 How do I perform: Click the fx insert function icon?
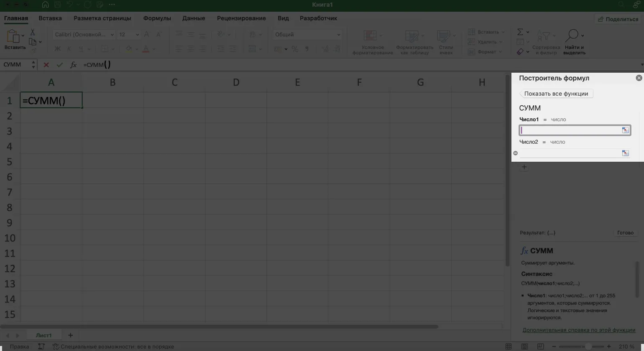click(x=73, y=65)
